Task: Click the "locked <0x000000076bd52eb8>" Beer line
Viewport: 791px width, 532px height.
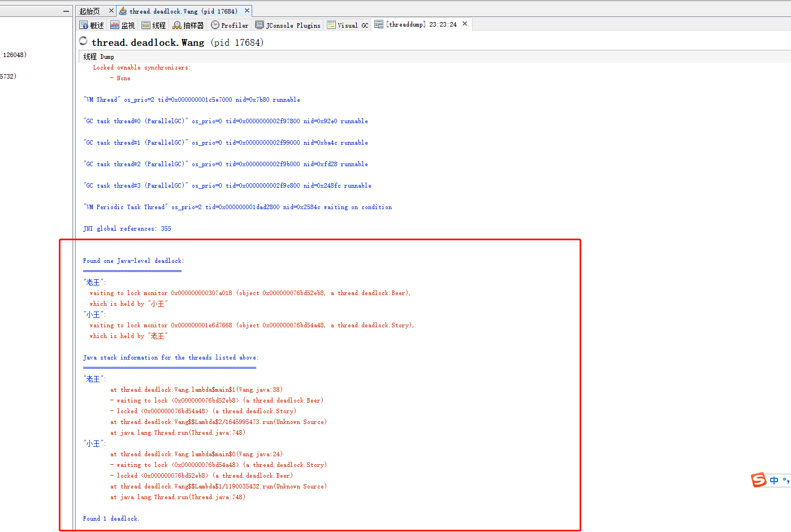Action: (201, 475)
